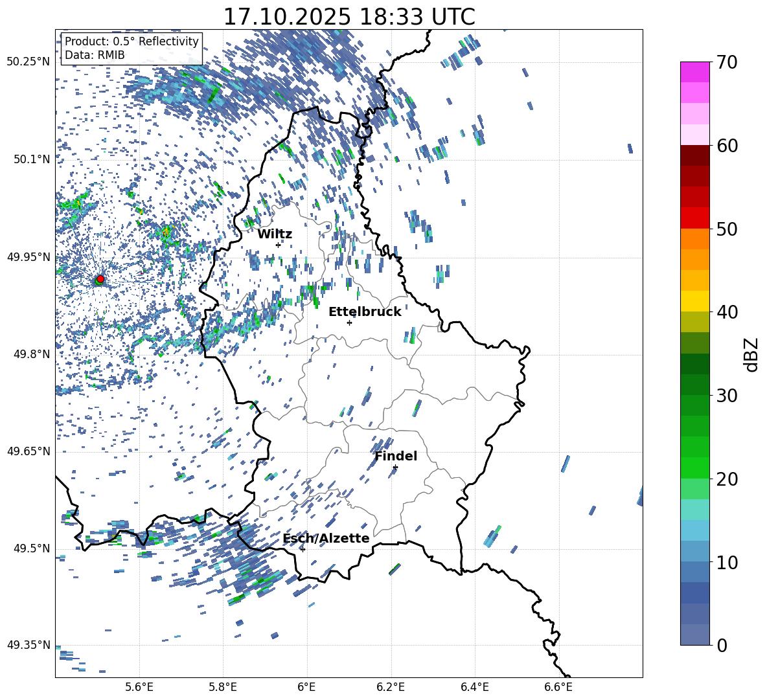Click the 5.6°E longitude label
The image size is (767, 700).
[139, 687]
